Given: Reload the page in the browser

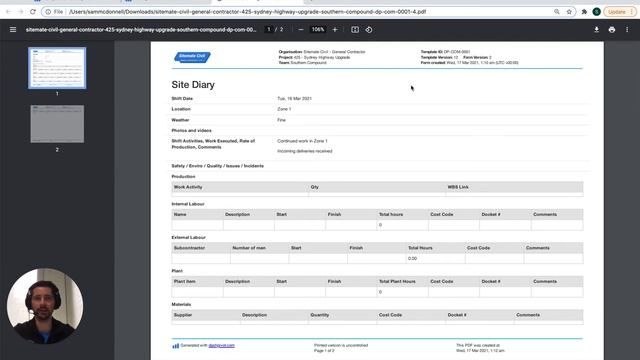Looking at the screenshot, I should pos(33,12).
